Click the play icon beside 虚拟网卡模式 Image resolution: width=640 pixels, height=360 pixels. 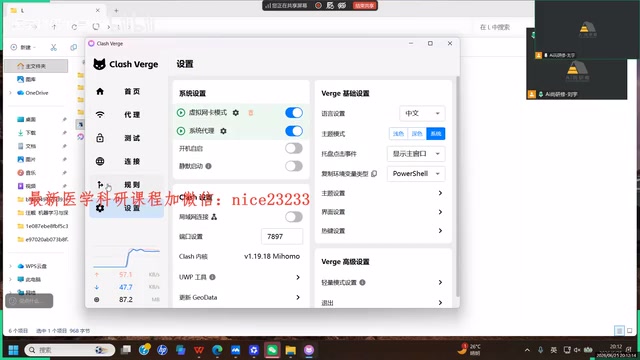click(x=181, y=113)
